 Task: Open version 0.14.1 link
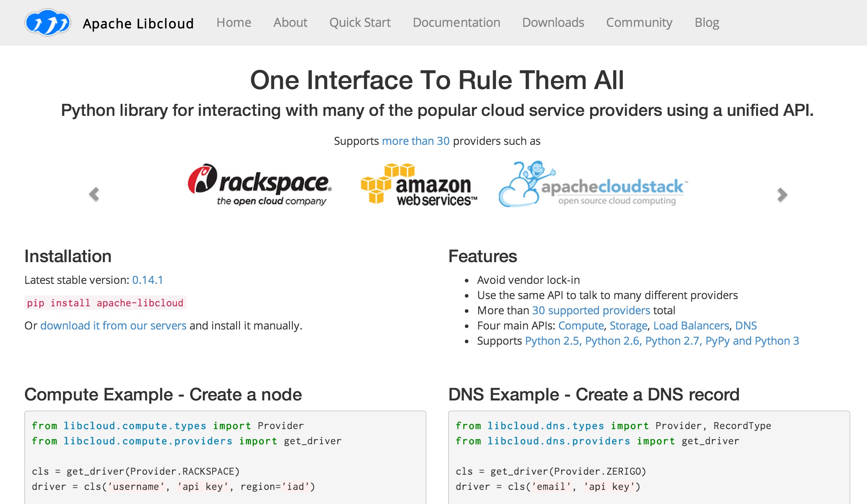[x=147, y=280]
